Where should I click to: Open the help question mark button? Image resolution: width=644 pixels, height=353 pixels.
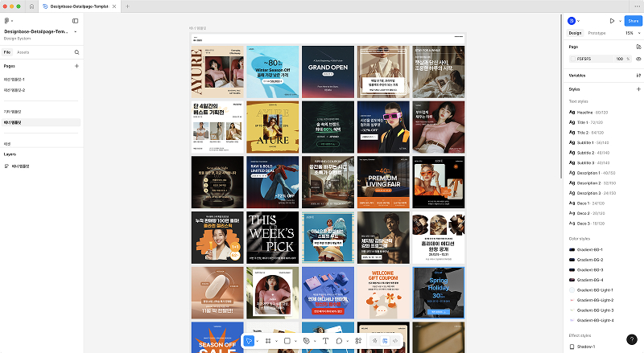(632, 339)
